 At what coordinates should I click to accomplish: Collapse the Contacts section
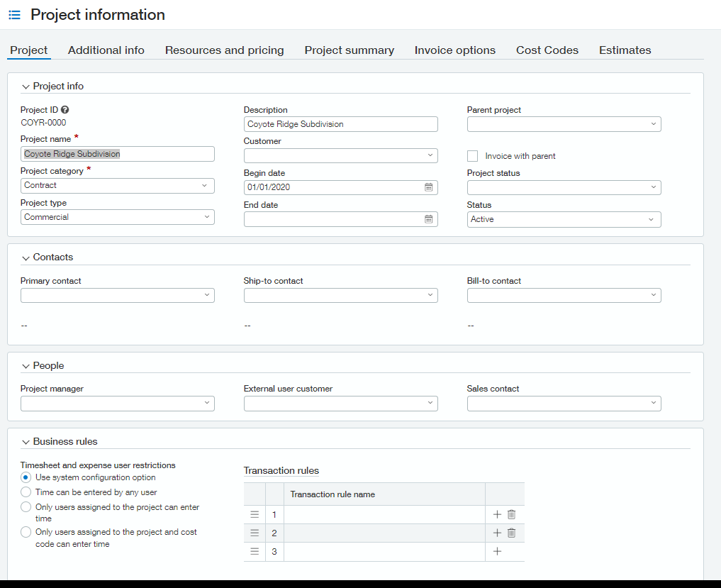[26, 257]
